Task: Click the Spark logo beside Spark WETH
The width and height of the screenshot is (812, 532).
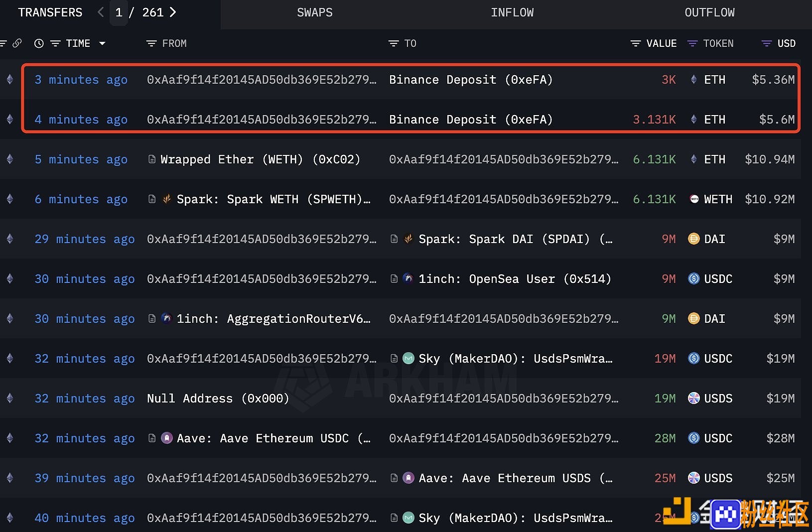Action: click(167, 199)
